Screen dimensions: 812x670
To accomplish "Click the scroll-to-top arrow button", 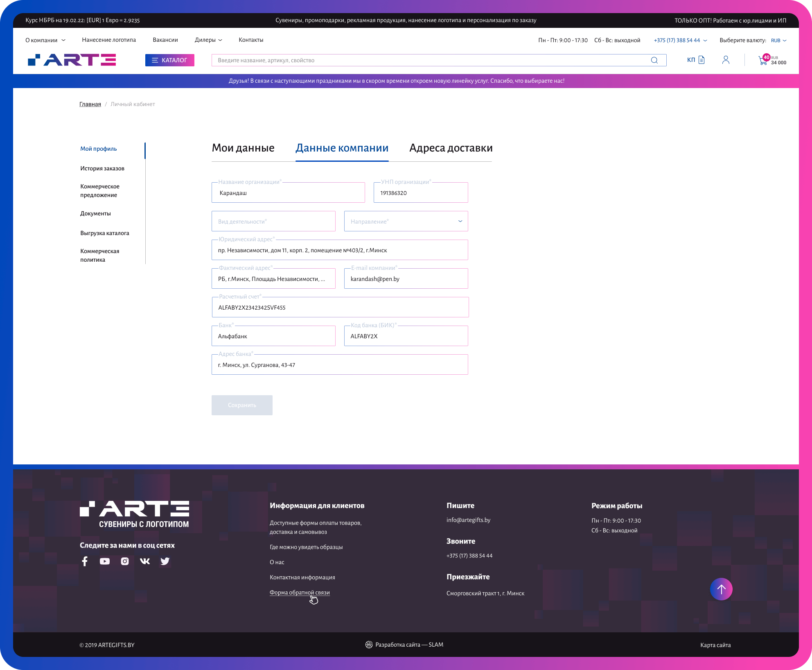I will point(721,589).
